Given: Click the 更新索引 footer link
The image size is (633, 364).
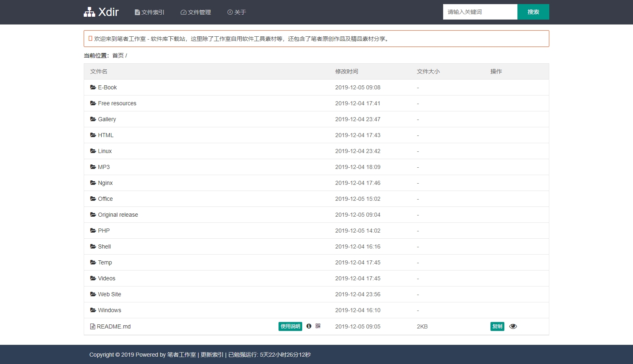Looking at the screenshot, I should (212, 355).
